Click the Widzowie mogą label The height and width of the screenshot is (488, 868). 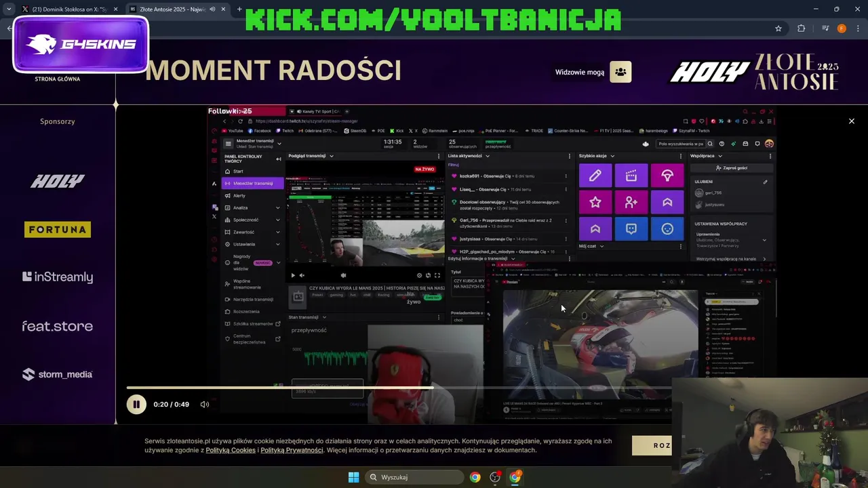click(x=580, y=73)
